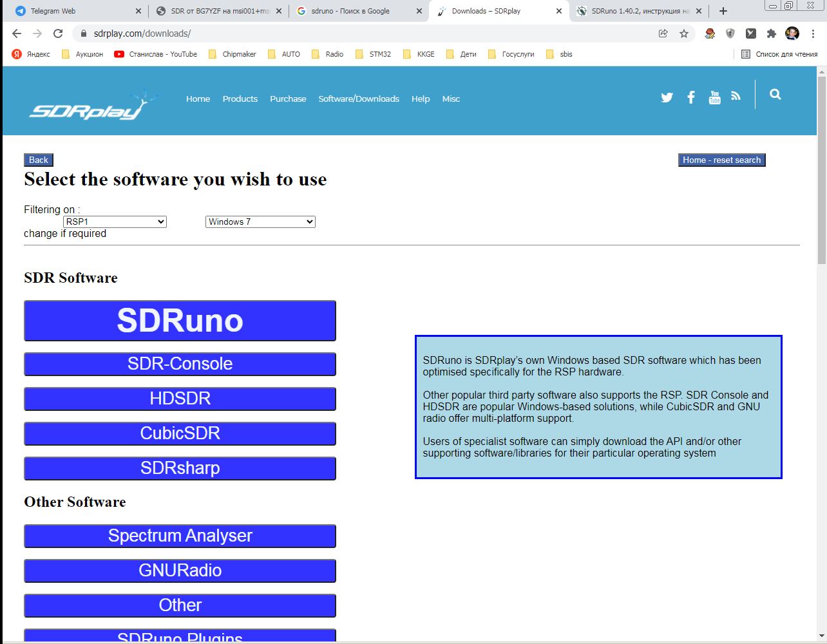Screen dimensions: 827x644
Task: Click the user profile avatar
Action: pyautogui.click(x=792, y=33)
